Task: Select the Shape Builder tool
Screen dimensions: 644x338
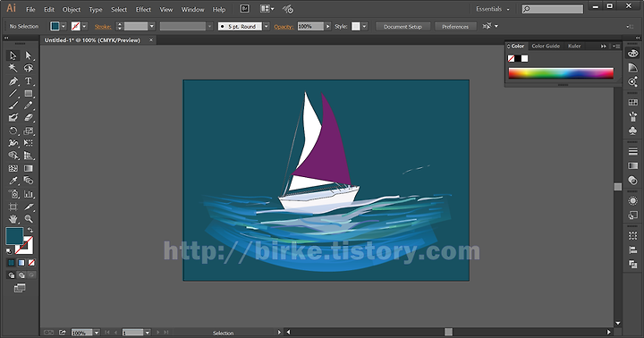Action: 13,156
